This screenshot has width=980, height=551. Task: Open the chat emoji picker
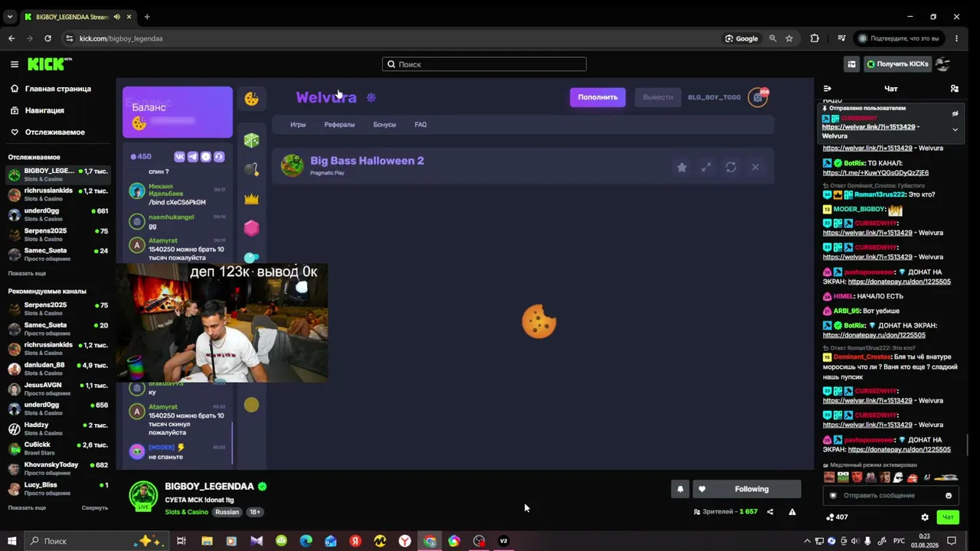coord(949,496)
